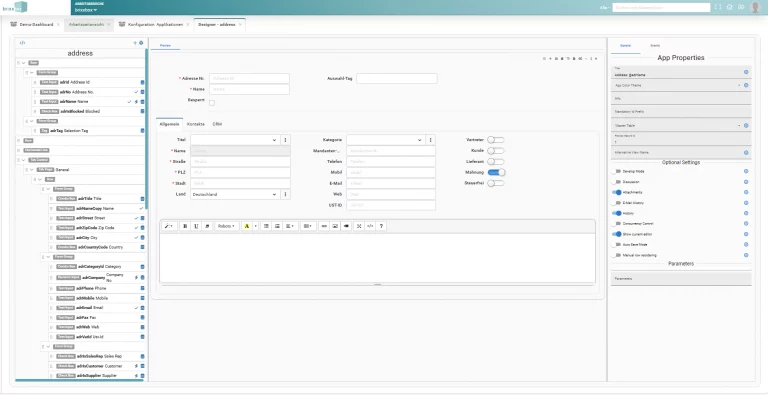The width and height of the screenshot is (768, 395).
Task: Toggle the Vertreter switch
Action: pos(496,140)
